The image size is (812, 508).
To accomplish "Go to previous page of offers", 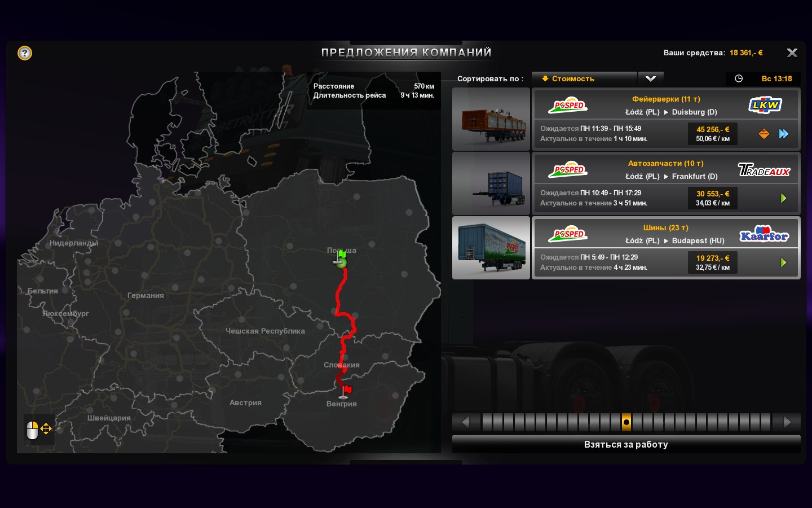I will 466,422.
